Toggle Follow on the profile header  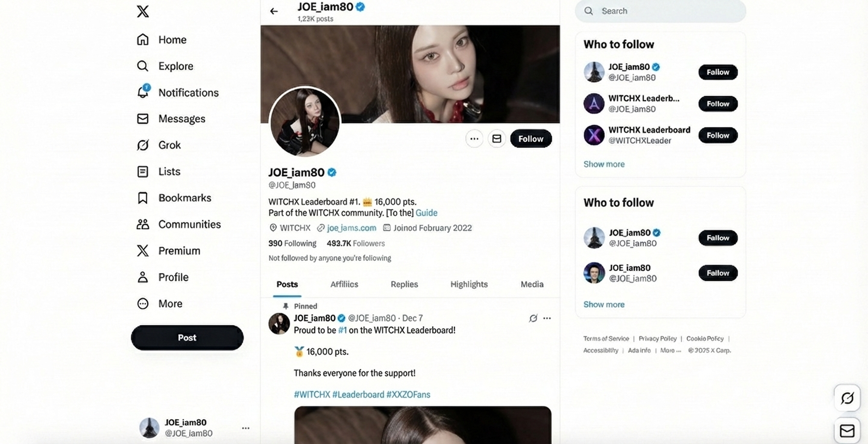[x=531, y=139]
